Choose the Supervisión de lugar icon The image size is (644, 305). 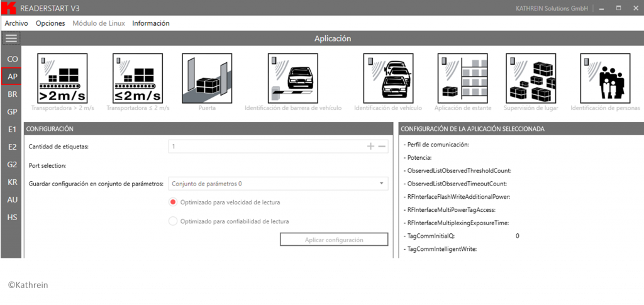(x=530, y=78)
